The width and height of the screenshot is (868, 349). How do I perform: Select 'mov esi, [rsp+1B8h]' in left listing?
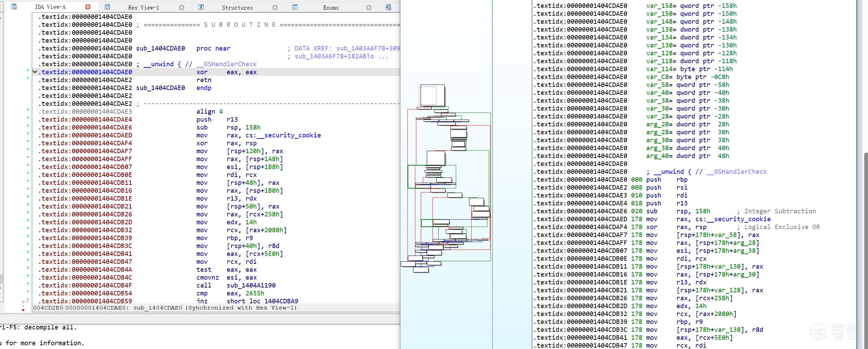(240, 167)
